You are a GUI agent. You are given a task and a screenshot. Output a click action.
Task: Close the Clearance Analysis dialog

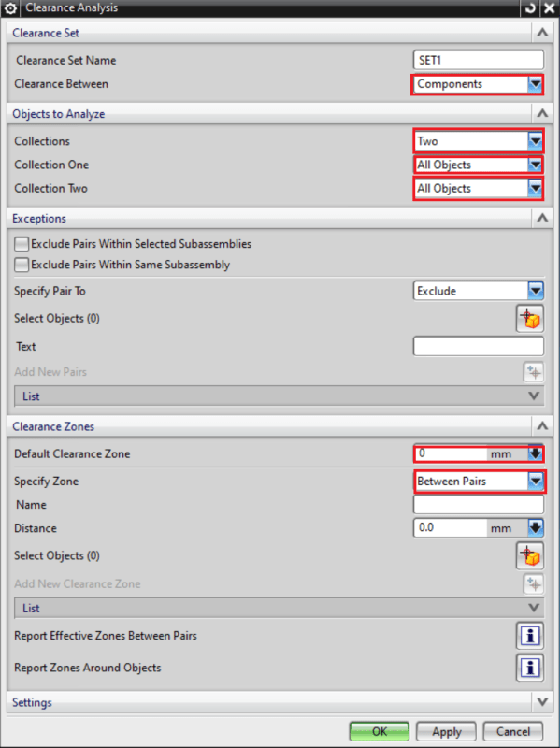(x=549, y=8)
